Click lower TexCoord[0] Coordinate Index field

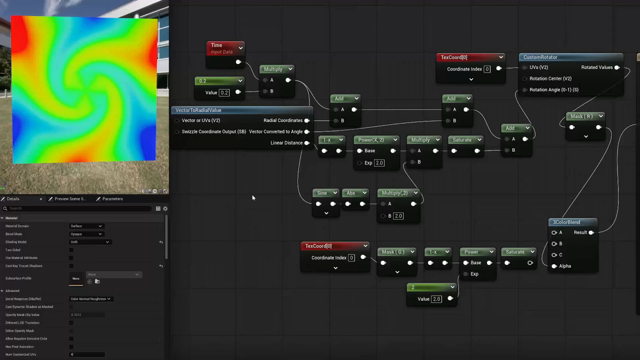click(351, 258)
